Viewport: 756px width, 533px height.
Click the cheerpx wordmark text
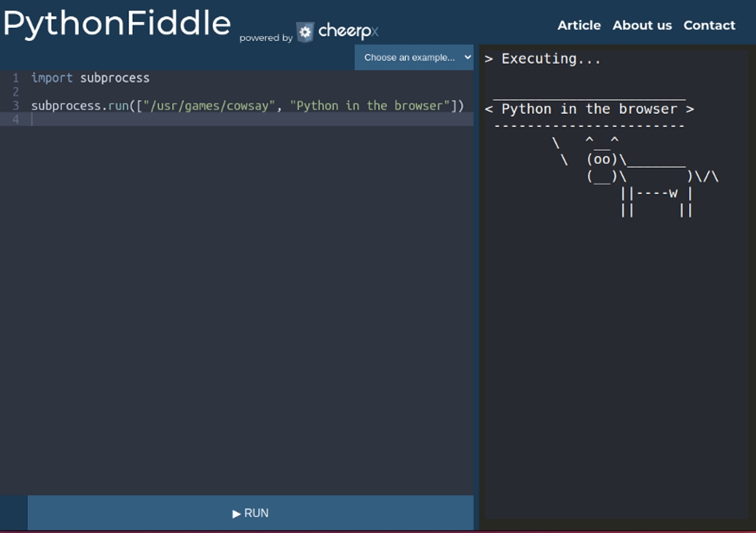coord(348,31)
